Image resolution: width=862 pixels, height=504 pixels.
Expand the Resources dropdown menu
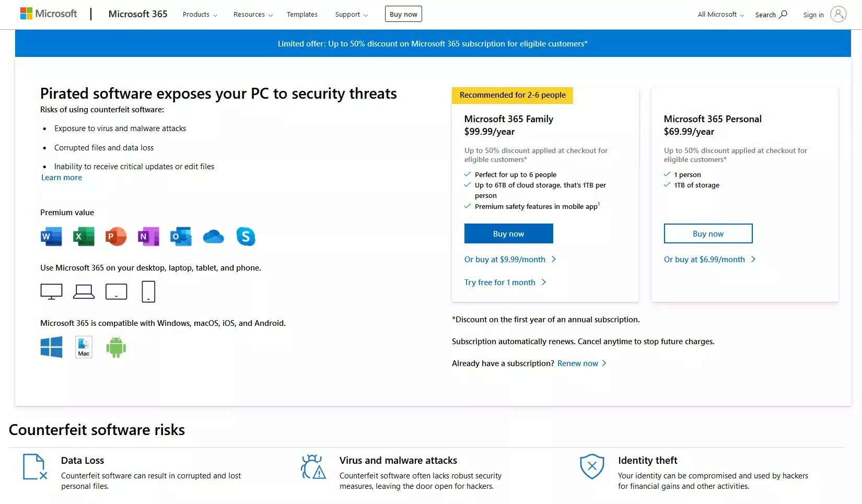(253, 15)
